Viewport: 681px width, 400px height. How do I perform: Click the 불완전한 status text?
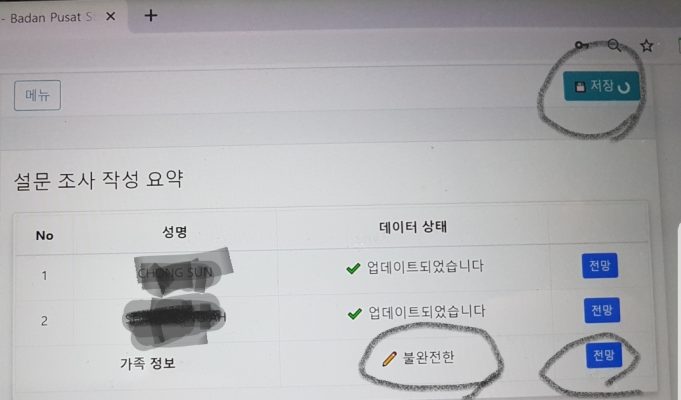(x=429, y=357)
